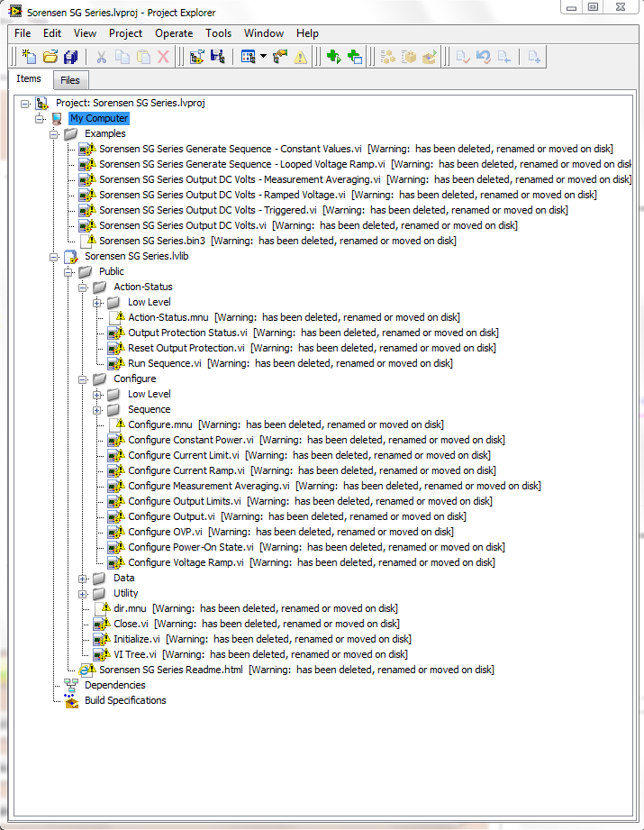Image resolution: width=644 pixels, height=830 pixels.
Task: Expand the Data folder
Action: click(83, 579)
